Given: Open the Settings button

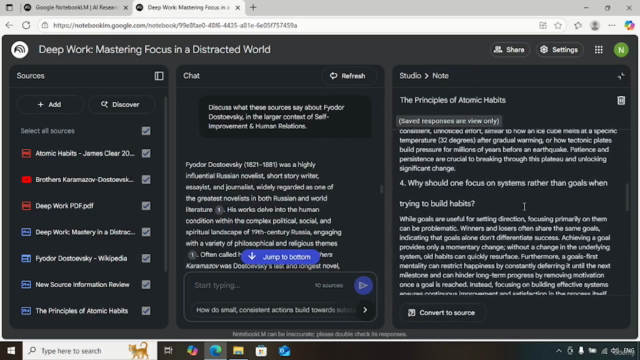Looking at the screenshot, I should point(559,50).
